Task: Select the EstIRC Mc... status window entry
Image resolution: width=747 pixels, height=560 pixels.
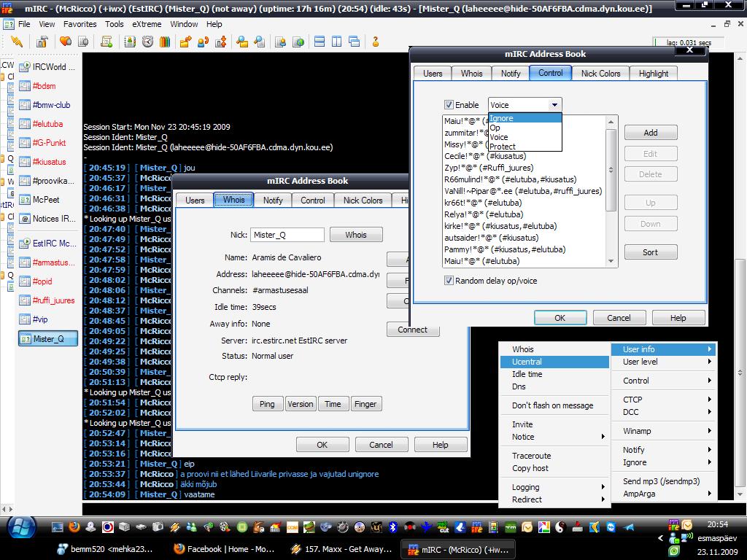Action: click(47, 244)
